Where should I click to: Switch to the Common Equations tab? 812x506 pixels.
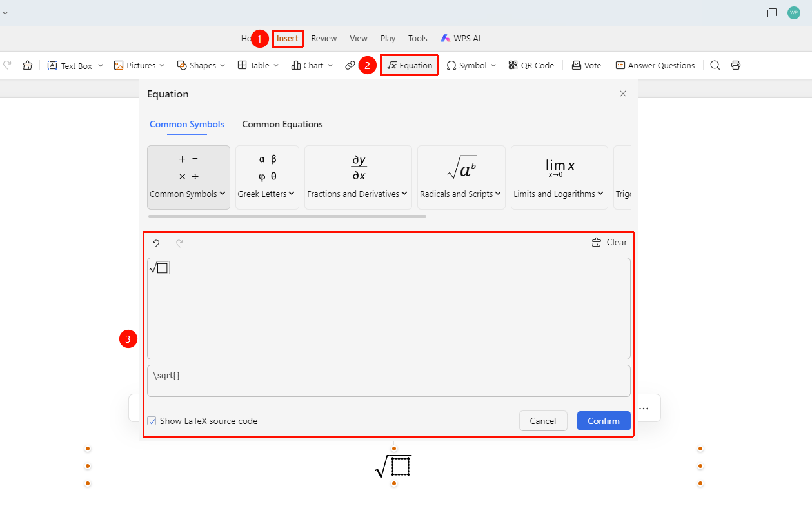[282, 124]
